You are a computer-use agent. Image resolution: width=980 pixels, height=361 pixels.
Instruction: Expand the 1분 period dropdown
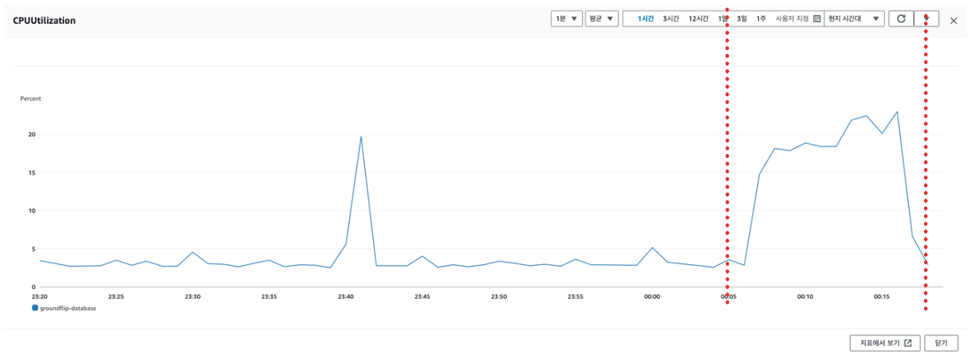[566, 19]
